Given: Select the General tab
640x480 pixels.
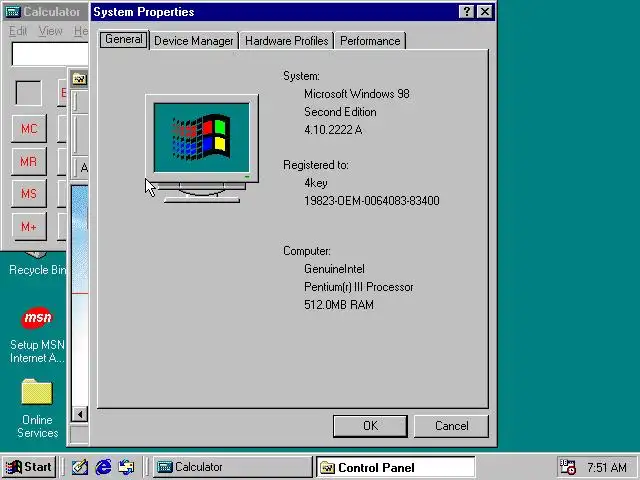Looking at the screenshot, I should [124, 40].
